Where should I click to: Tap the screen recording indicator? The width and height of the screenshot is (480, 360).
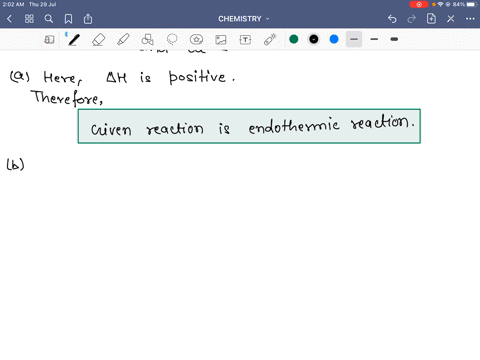tap(419, 4)
